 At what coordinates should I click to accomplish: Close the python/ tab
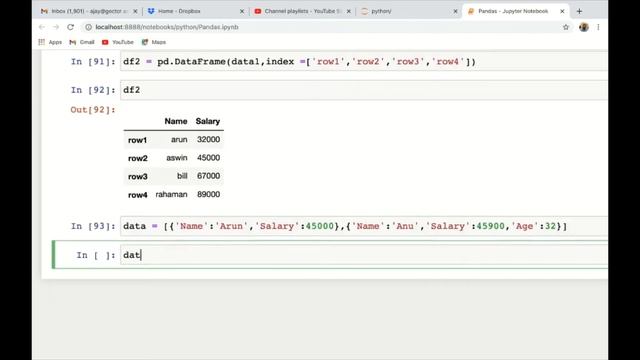tap(456, 11)
